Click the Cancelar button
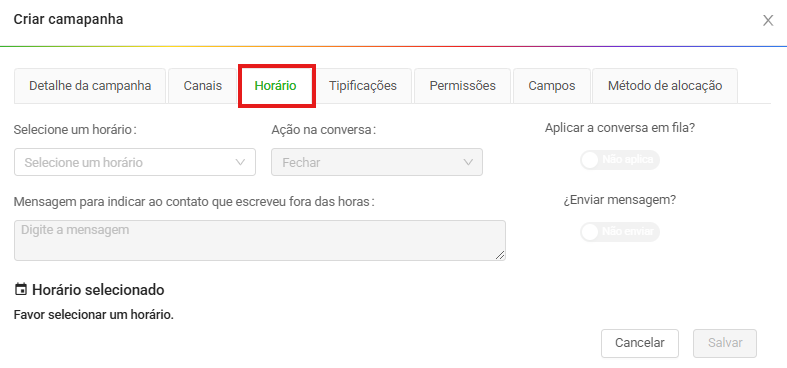The width and height of the screenshot is (787, 368). [x=640, y=343]
